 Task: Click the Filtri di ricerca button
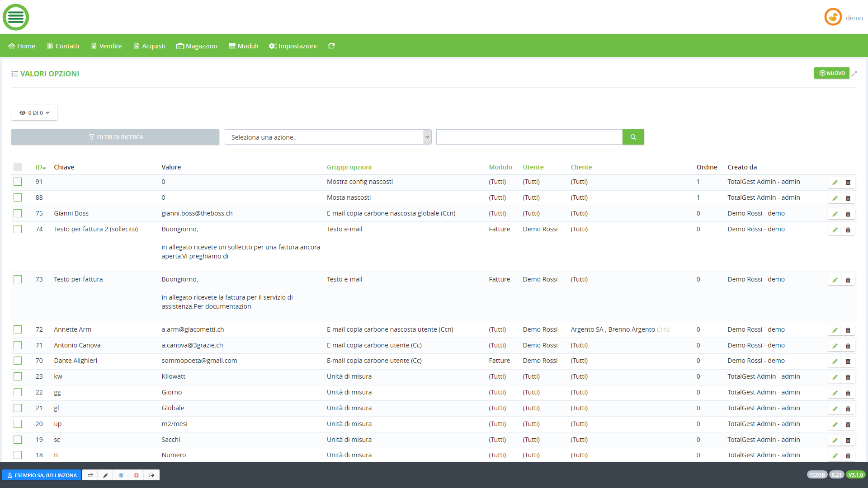pyautogui.click(x=115, y=137)
